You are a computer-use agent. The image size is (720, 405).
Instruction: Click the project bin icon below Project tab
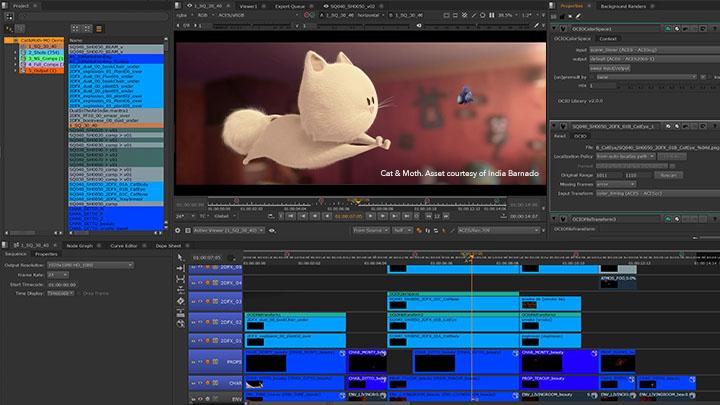pos(9,17)
